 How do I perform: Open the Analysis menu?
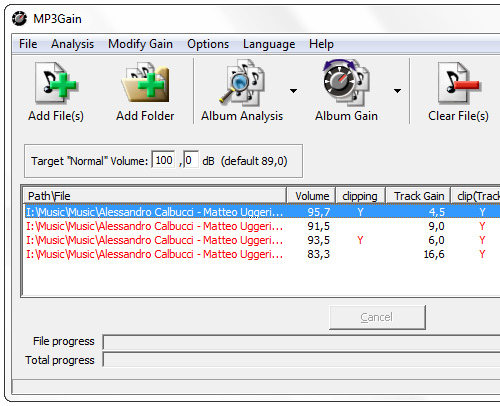point(72,44)
